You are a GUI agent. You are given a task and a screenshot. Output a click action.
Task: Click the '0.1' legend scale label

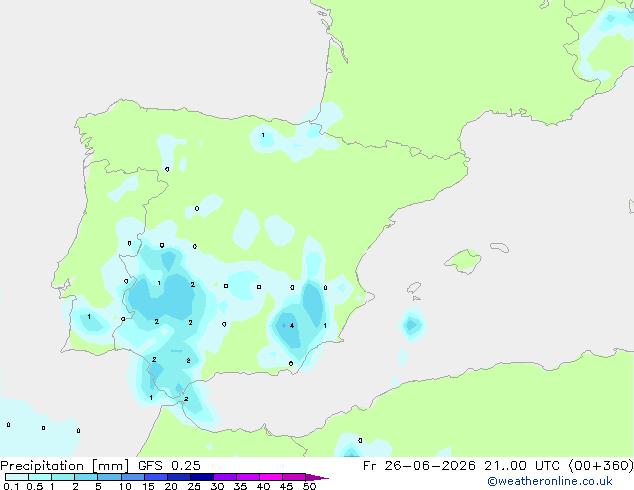[11, 486]
